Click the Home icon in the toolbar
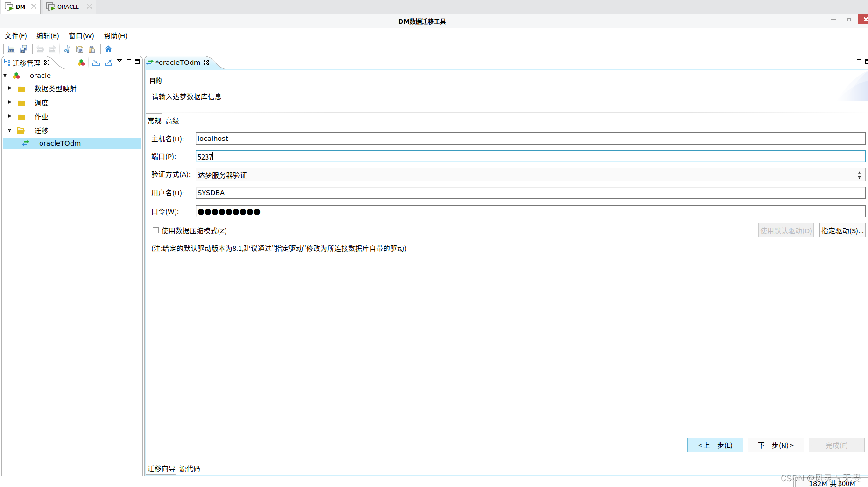 (108, 49)
